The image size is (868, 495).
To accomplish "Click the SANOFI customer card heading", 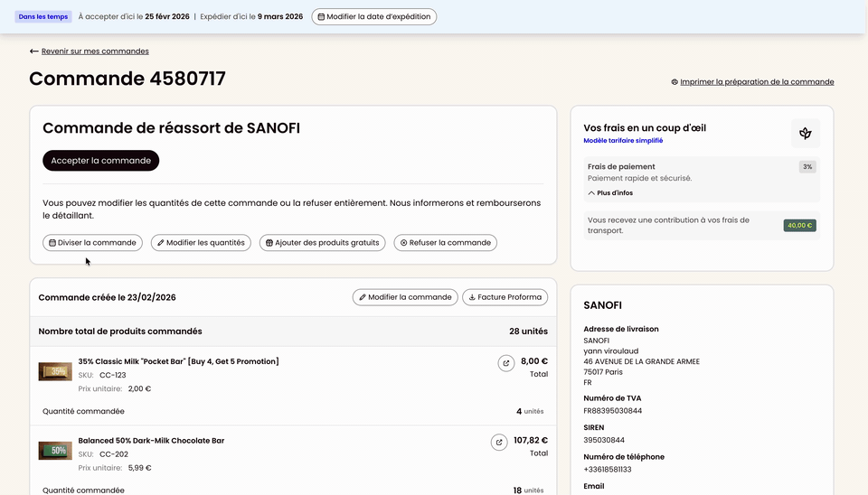I will 602,305.
